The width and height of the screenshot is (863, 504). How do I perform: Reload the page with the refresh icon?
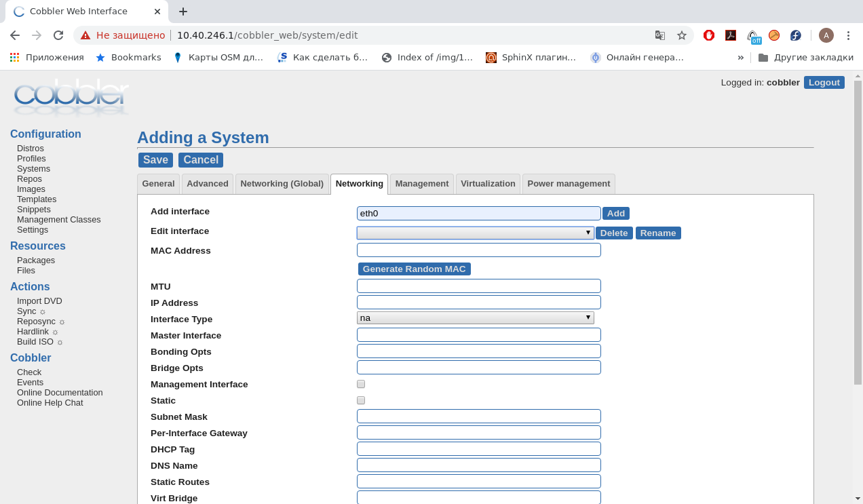tap(58, 35)
